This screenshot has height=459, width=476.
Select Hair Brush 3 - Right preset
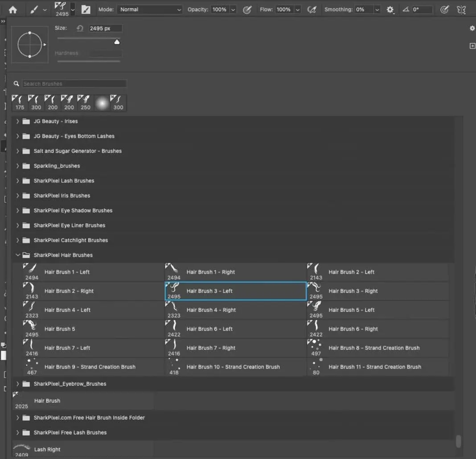(x=353, y=291)
